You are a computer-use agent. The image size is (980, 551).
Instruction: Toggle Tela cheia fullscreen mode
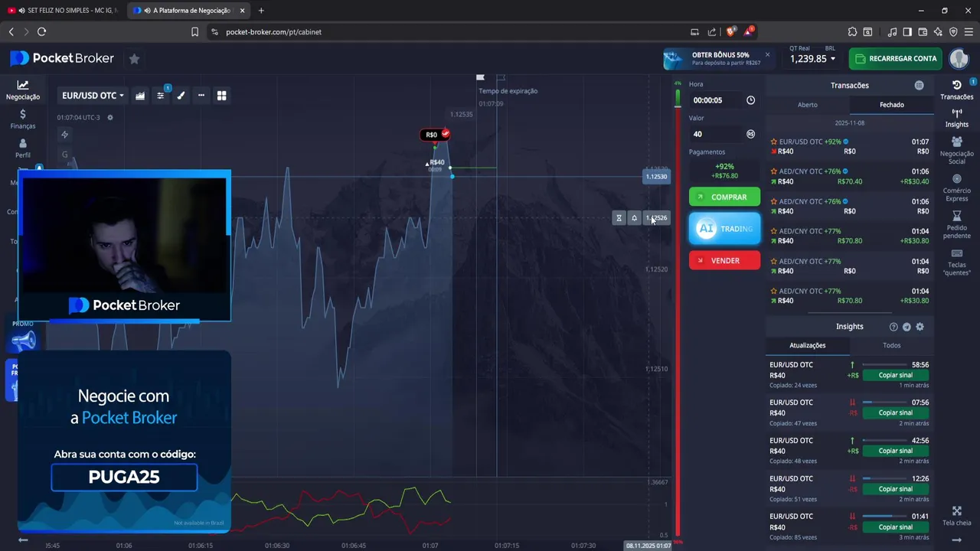(x=957, y=516)
